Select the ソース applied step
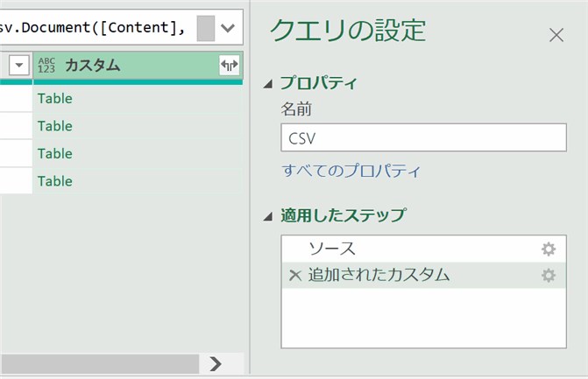 point(423,249)
